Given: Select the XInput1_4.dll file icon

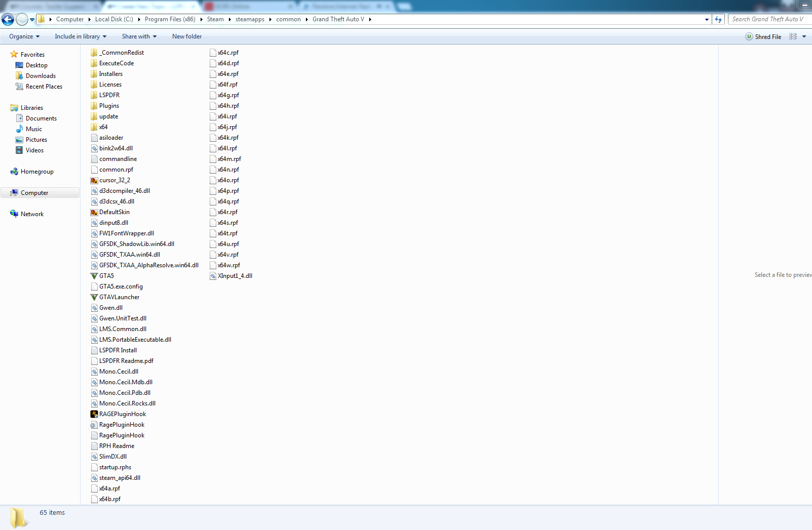Looking at the screenshot, I should [x=213, y=276].
